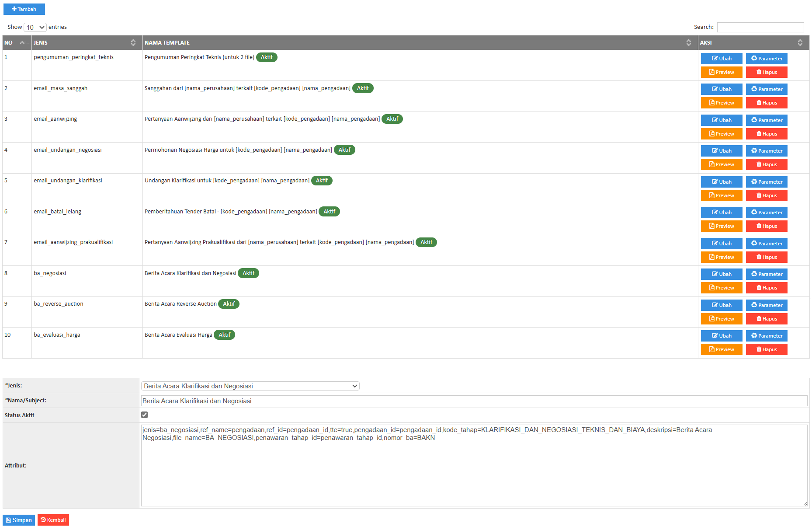Open Parameter for ba_reverse_auction

pyautogui.click(x=767, y=305)
